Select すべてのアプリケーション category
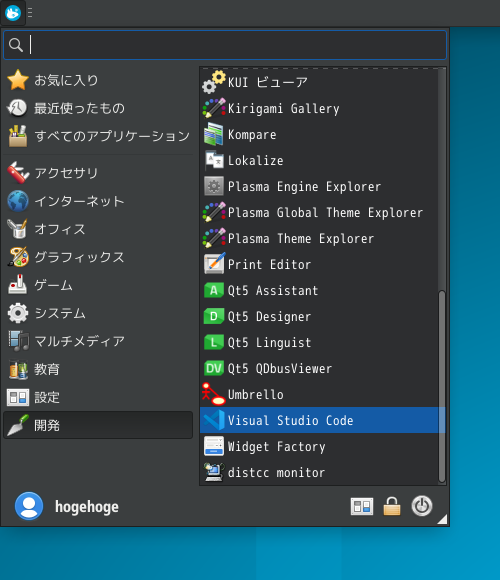The height and width of the screenshot is (580, 500). 98,136
